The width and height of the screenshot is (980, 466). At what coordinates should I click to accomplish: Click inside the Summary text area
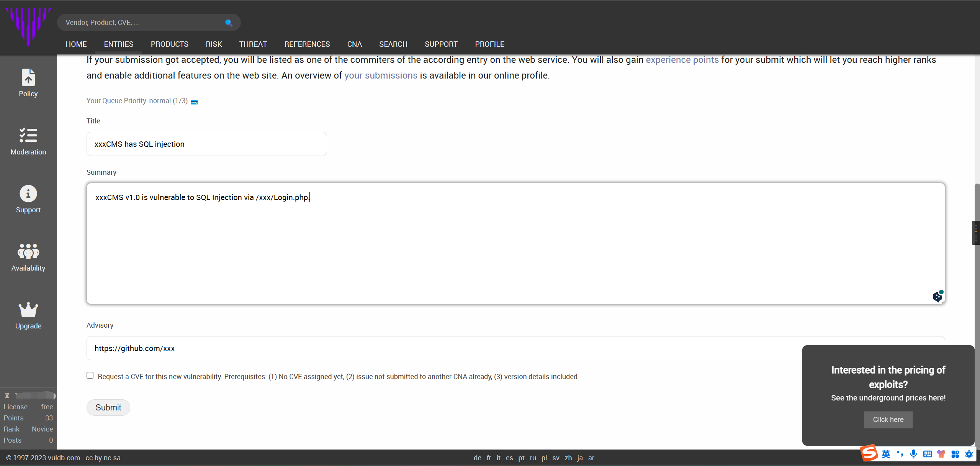[516, 244]
